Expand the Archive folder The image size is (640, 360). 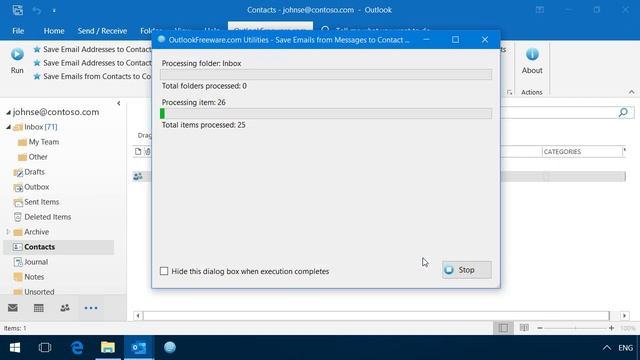coord(8,232)
